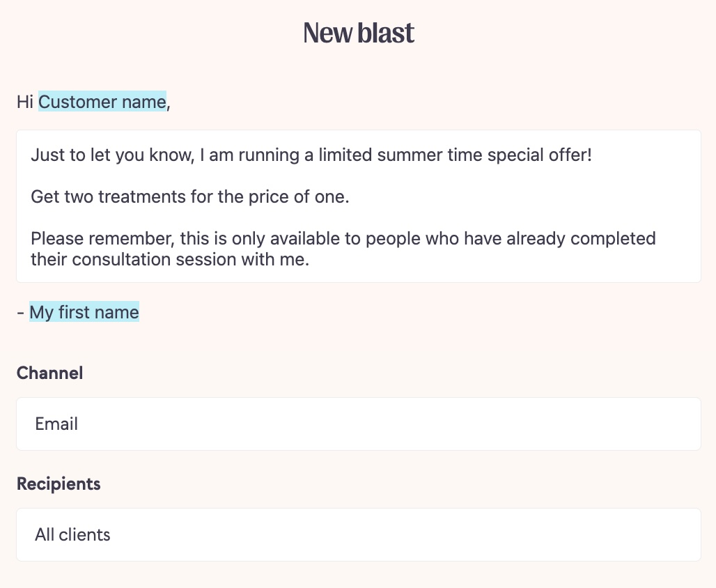Click the word 'completed' in the message
The width and height of the screenshot is (716, 588).
pos(613,238)
